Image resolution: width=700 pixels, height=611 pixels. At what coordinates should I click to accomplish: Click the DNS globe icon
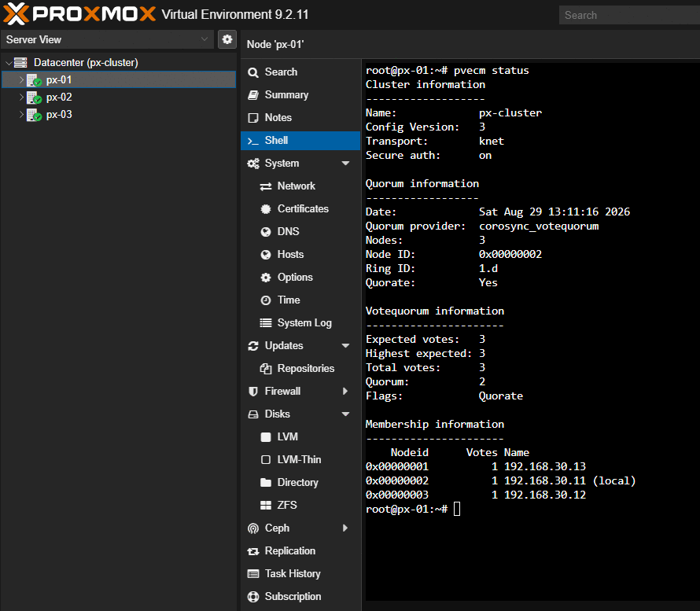(266, 232)
